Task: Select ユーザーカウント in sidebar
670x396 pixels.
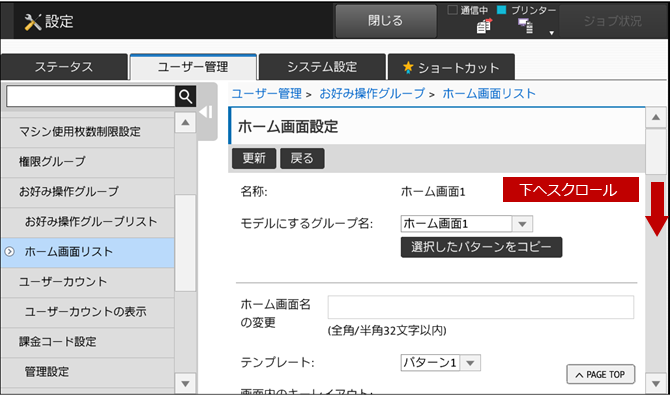Action: (88, 282)
